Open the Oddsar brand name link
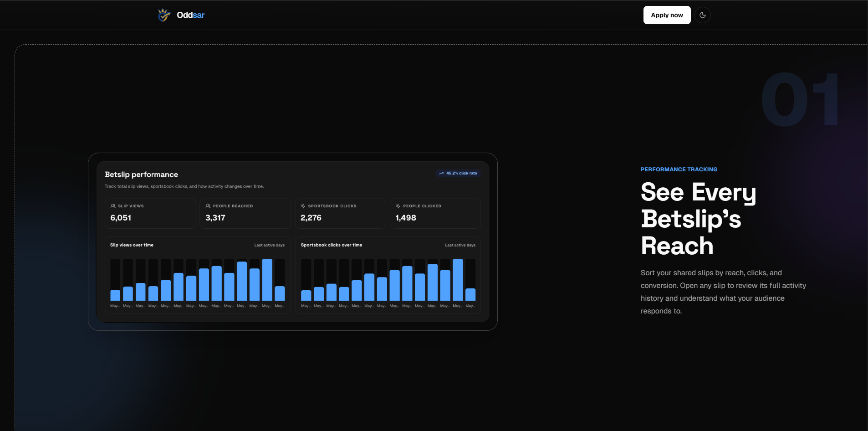 click(190, 15)
